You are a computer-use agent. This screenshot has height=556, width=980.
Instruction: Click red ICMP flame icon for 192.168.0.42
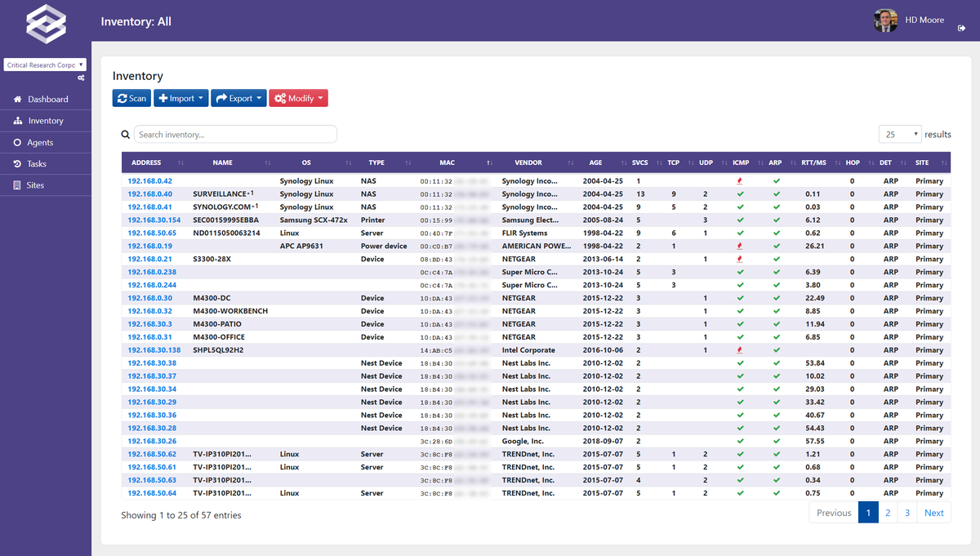[x=740, y=181]
